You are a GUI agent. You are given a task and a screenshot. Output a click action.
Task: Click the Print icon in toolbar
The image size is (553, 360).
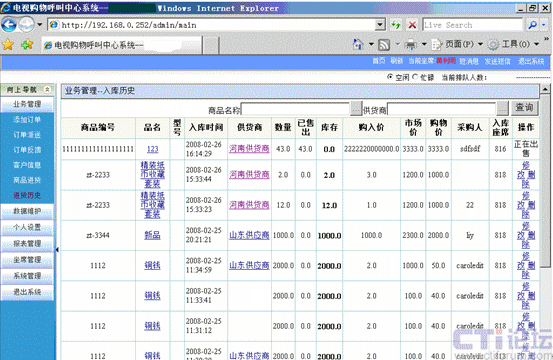click(411, 45)
